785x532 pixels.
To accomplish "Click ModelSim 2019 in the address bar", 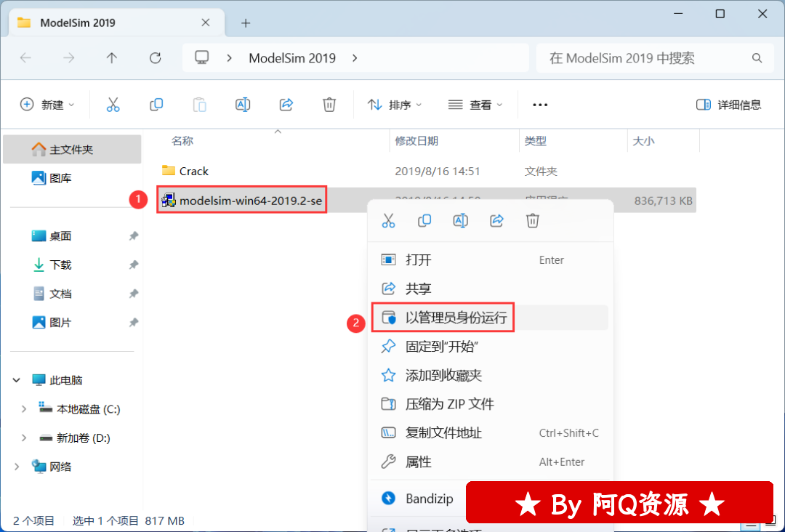I will 292,58.
